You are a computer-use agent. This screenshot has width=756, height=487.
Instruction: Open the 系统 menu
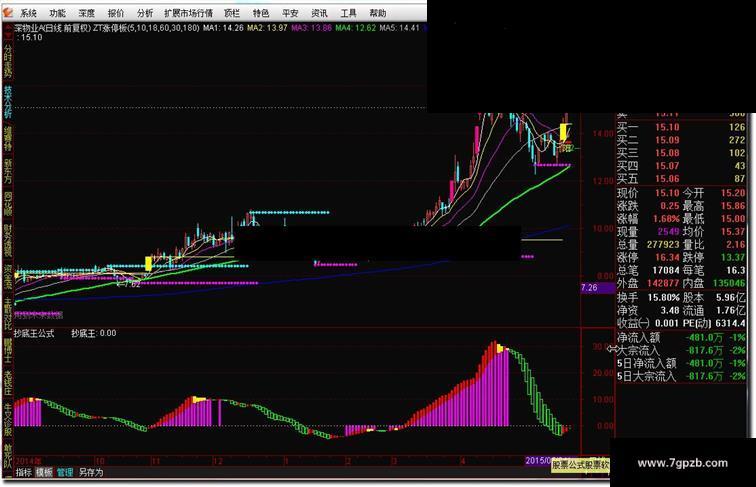tap(28, 13)
